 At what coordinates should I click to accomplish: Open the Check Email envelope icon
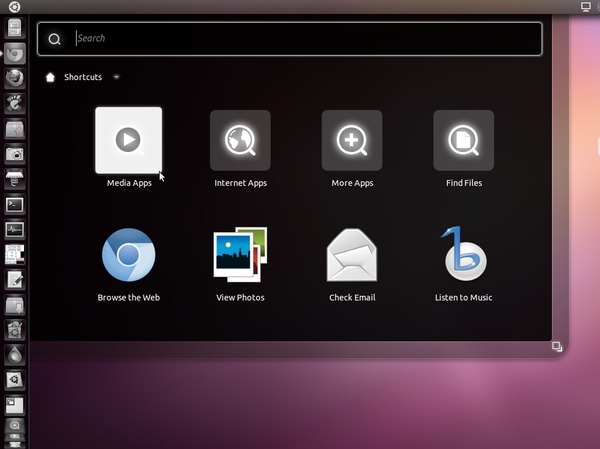pos(352,256)
